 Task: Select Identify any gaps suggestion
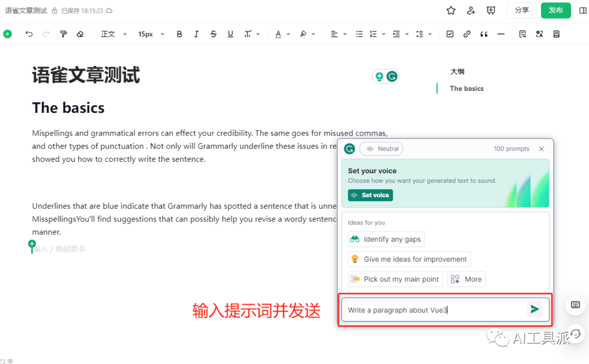(x=386, y=239)
